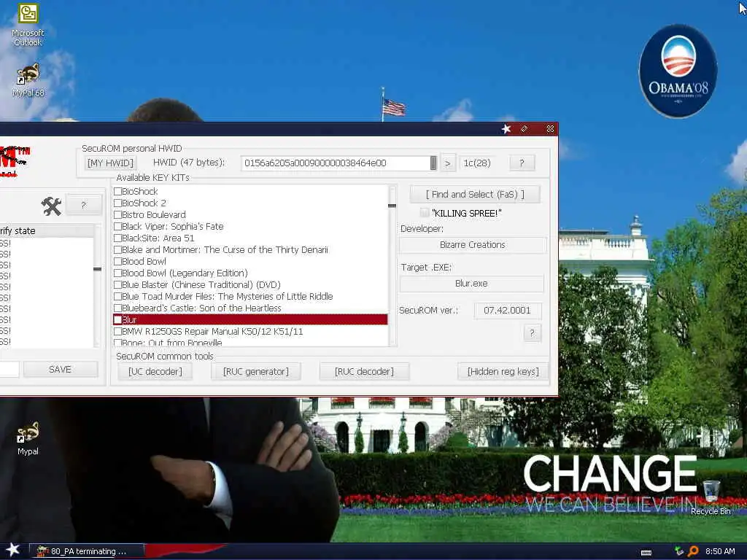Tick the BlackSite: Area 51 checkbox
Viewport: 747px width, 560px height.
(117, 238)
